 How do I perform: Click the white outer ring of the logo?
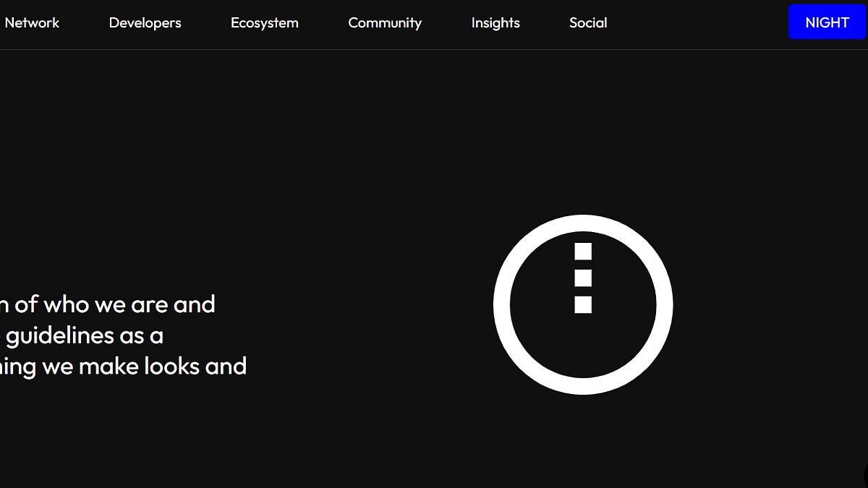click(x=502, y=304)
